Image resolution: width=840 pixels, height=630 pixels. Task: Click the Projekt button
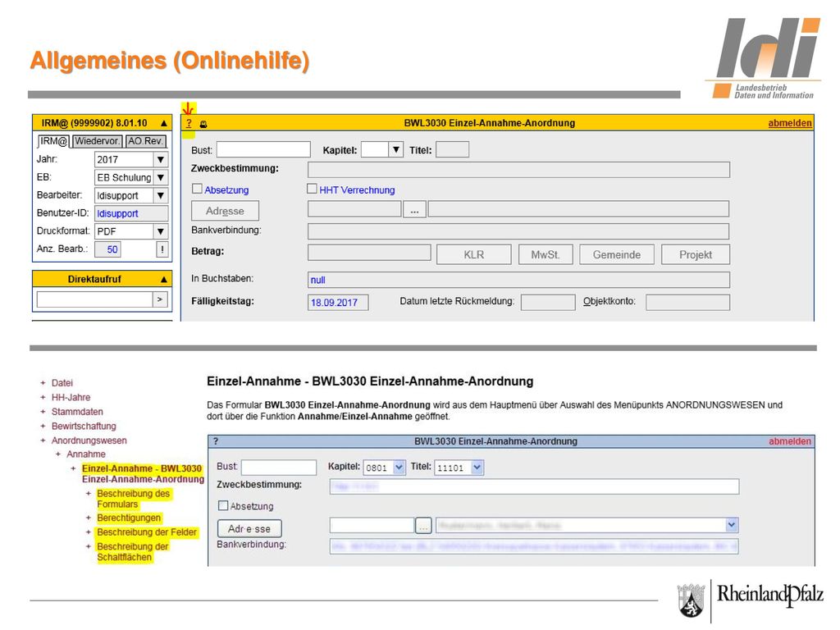pos(696,255)
